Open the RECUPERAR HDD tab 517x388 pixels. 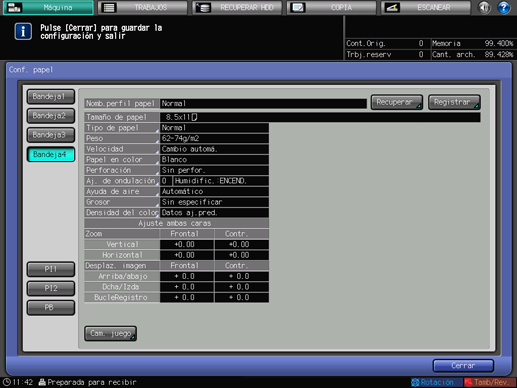click(237, 7)
